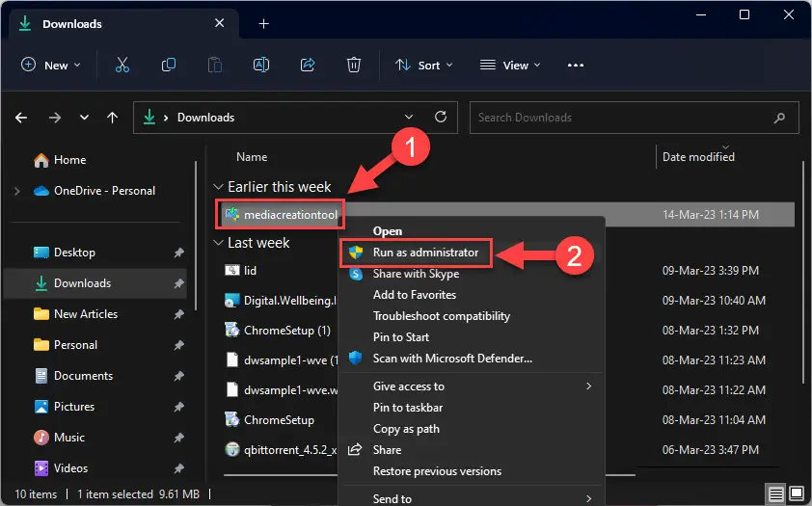Screen dimensions: 812x506
Task: Unpin Desktop from quick access
Action: [178, 253]
